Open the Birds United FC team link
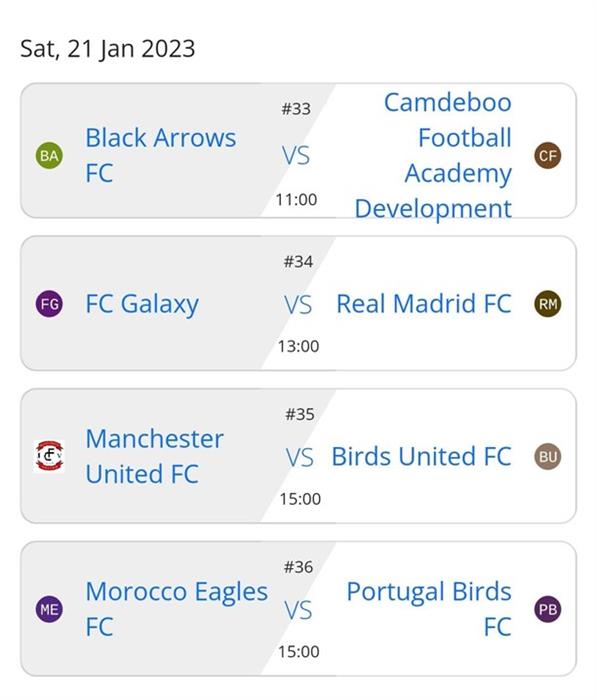This screenshot has height=700, width=597. [422, 457]
